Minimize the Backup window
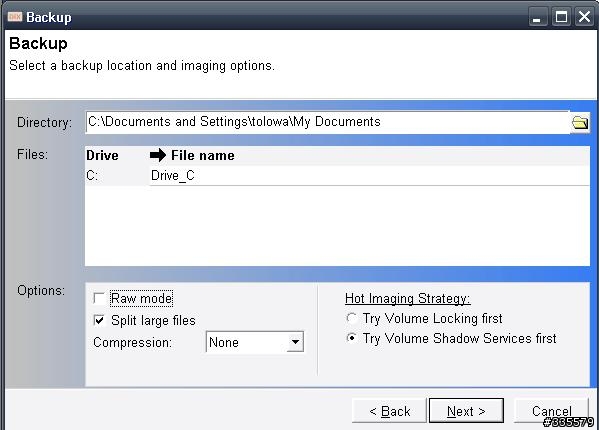The image size is (599, 430). 537,17
